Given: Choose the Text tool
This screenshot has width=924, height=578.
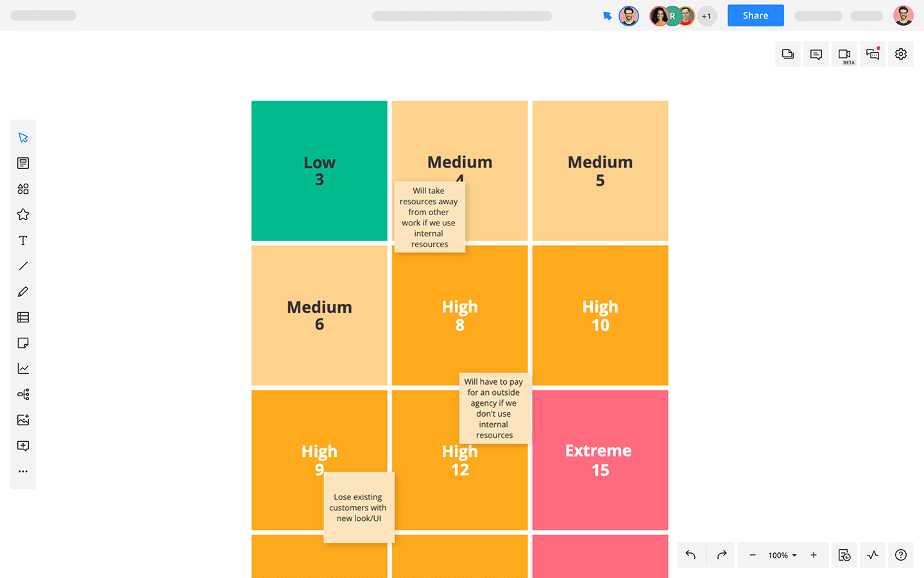Looking at the screenshot, I should pos(23,240).
